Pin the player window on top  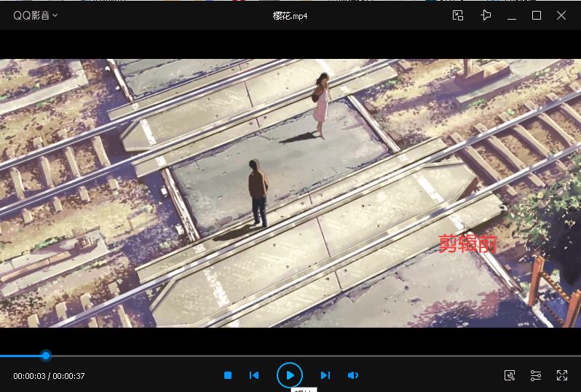coord(486,15)
